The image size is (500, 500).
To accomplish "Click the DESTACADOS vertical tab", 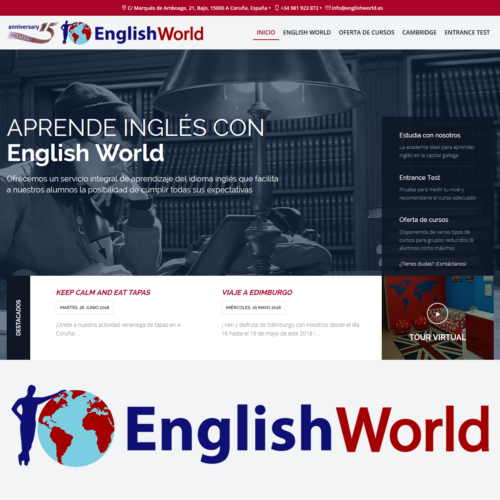I will (18, 318).
